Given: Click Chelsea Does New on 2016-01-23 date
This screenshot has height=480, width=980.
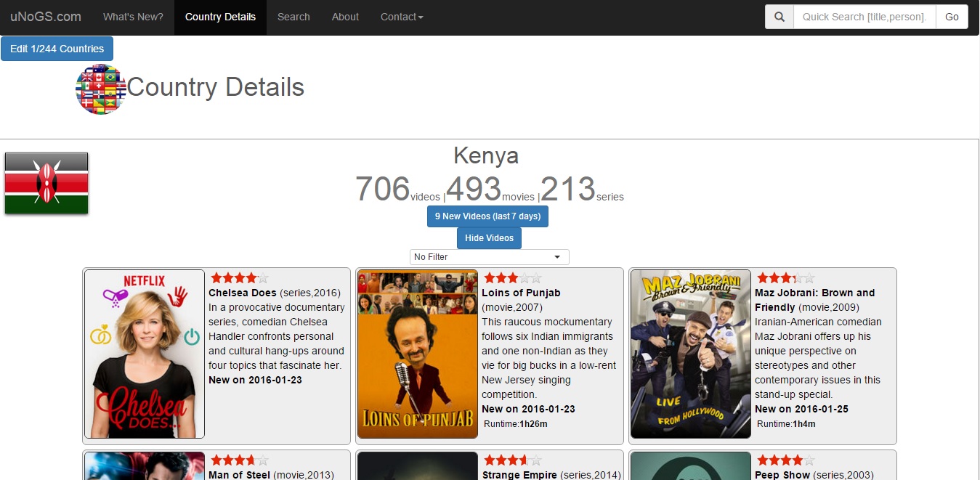Looking at the screenshot, I should [255, 380].
